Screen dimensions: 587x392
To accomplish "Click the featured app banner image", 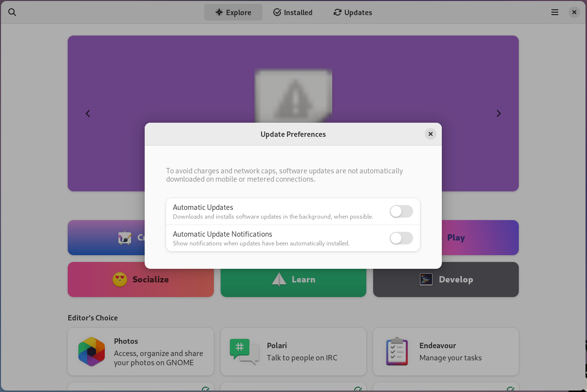I will 293,95.
